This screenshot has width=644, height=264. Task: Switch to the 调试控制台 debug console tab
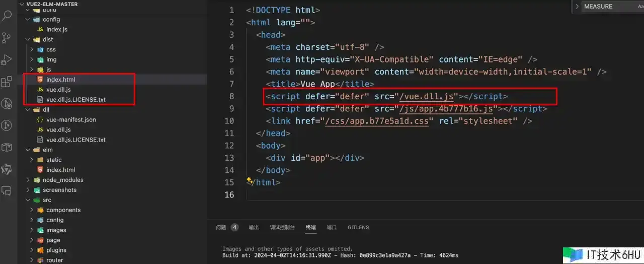click(282, 227)
